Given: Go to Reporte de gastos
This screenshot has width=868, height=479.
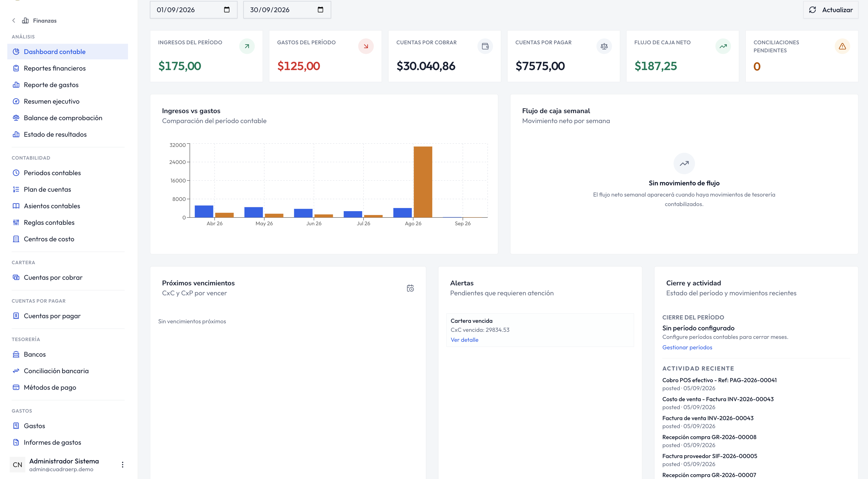Looking at the screenshot, I should tap(67, 85).
